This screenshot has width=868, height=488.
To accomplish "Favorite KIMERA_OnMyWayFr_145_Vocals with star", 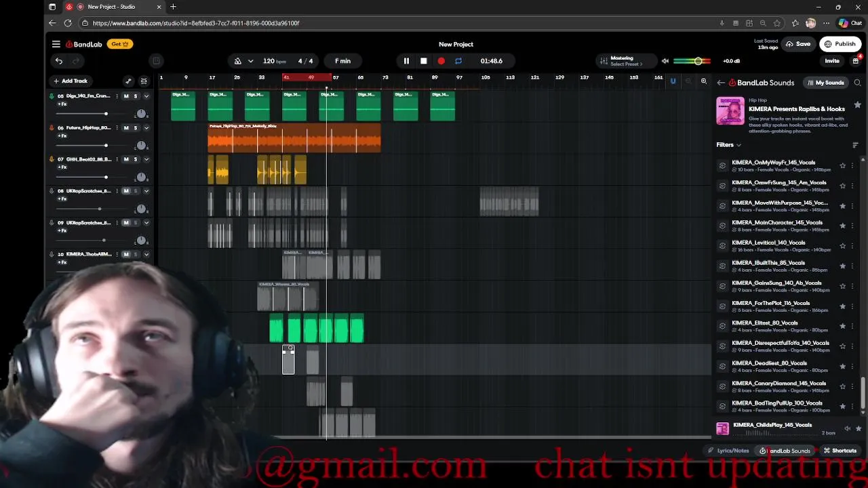I will point(843,165).
